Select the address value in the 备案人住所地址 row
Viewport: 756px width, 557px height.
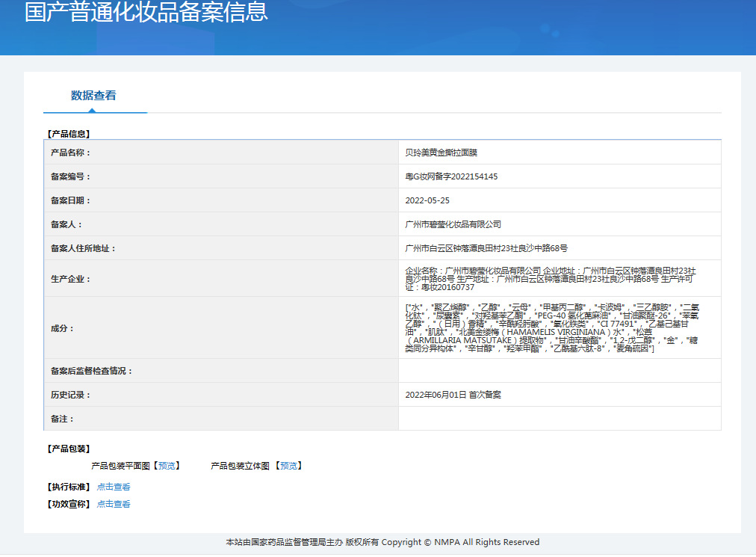pyautogui.click(x=486, y=248)
